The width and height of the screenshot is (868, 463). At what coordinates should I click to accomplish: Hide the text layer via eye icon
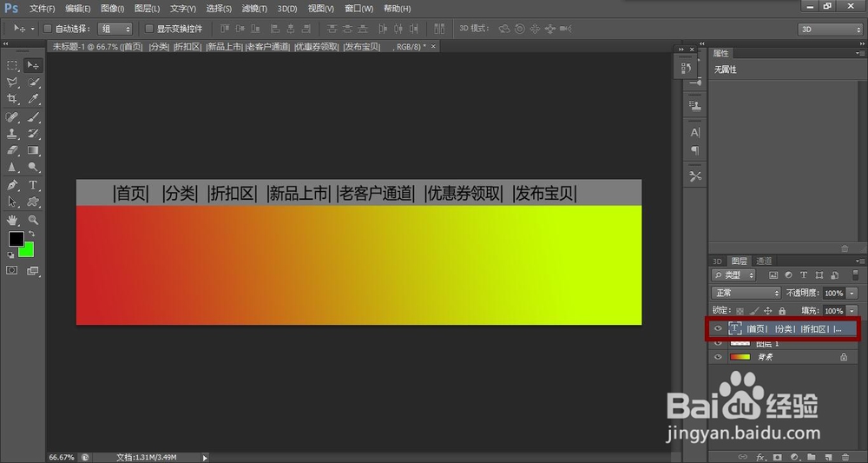click(718, 328)
